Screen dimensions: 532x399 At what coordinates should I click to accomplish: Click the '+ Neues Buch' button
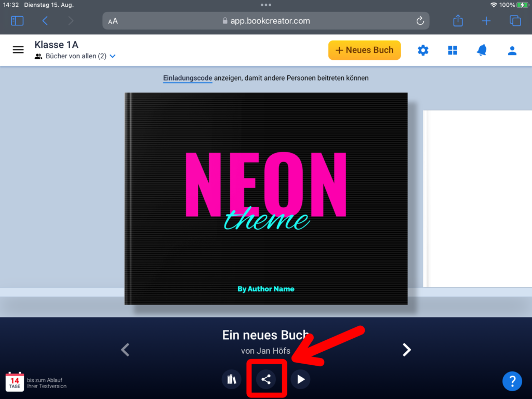tap(364, 50)
